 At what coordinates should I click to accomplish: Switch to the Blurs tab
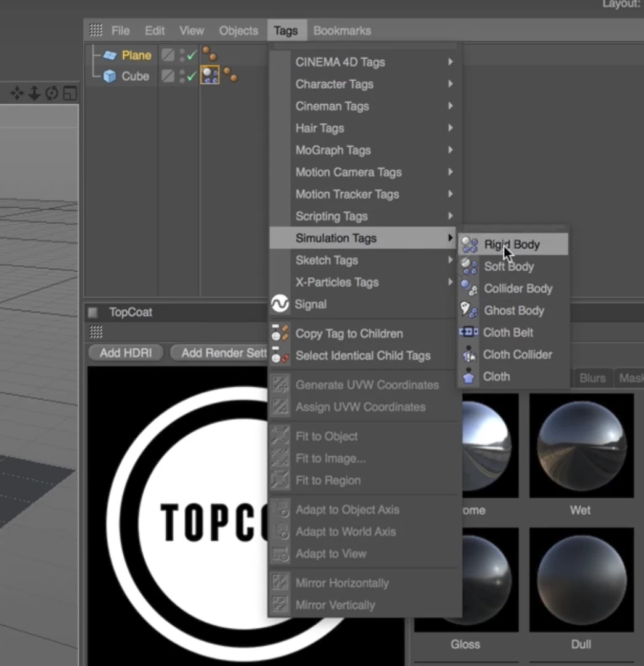[593, 377]
